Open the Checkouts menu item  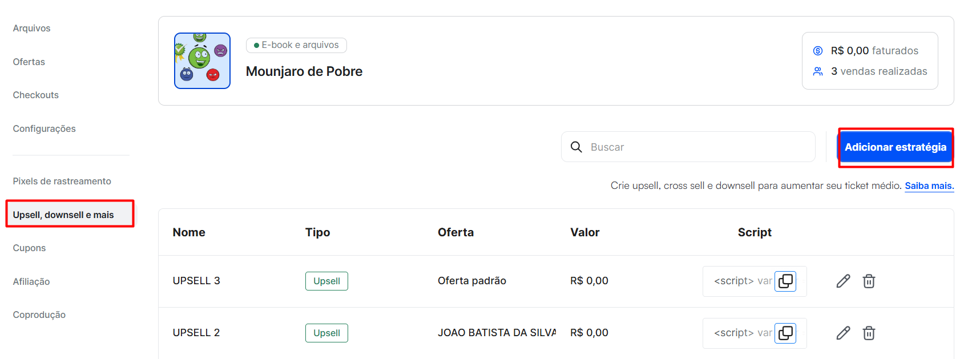pos(36,95)
